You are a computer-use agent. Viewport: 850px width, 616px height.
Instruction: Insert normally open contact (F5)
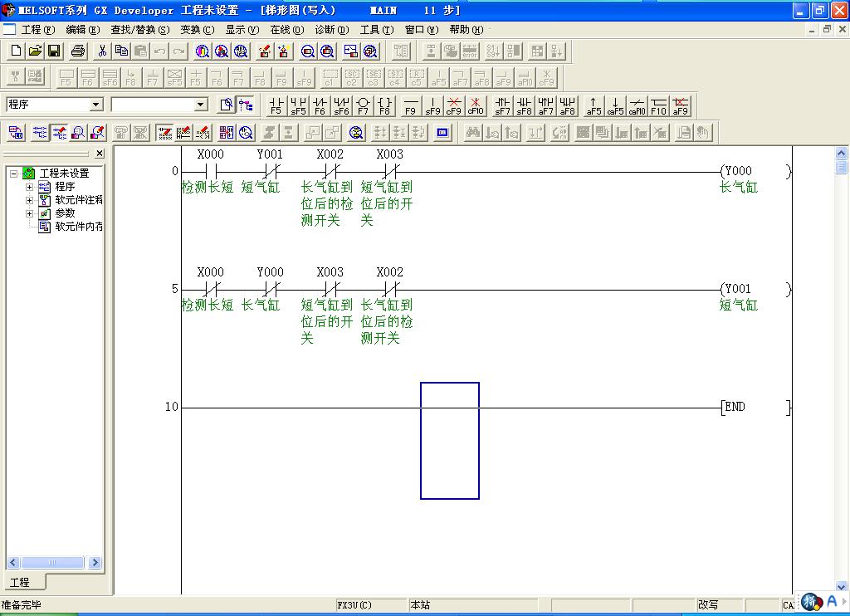pos(276,105)
